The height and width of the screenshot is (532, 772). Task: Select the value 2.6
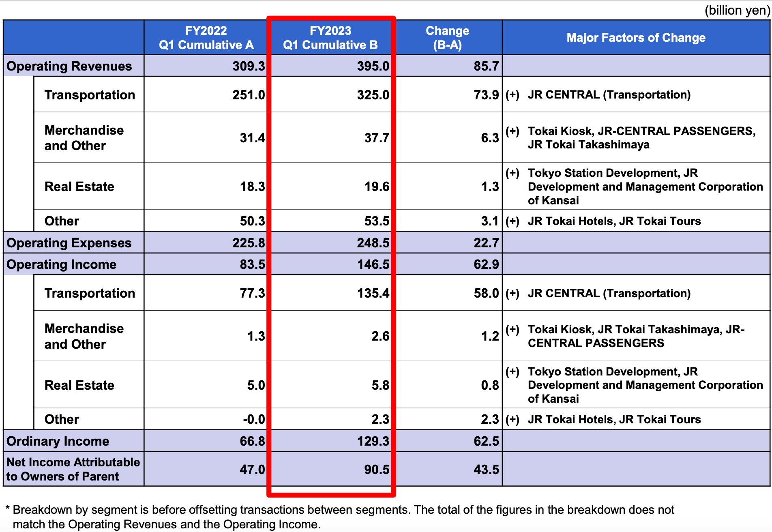pos(380,336)
